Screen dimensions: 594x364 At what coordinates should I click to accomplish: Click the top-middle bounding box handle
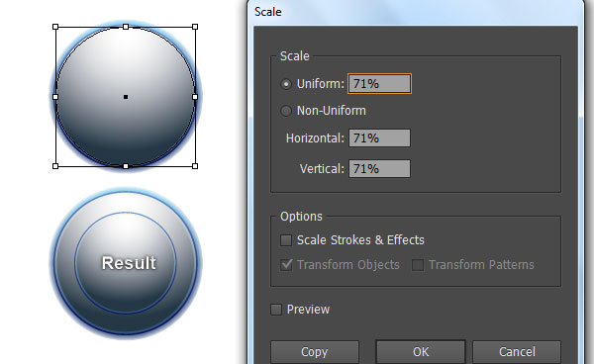[126, 27]
